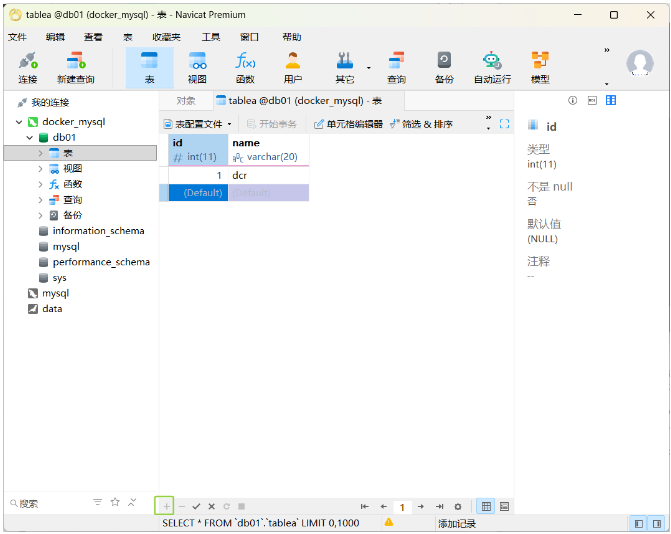This screenshot has width=671, height=534.
Task: Go to the last page of records
Action: [x=439, y=507]
